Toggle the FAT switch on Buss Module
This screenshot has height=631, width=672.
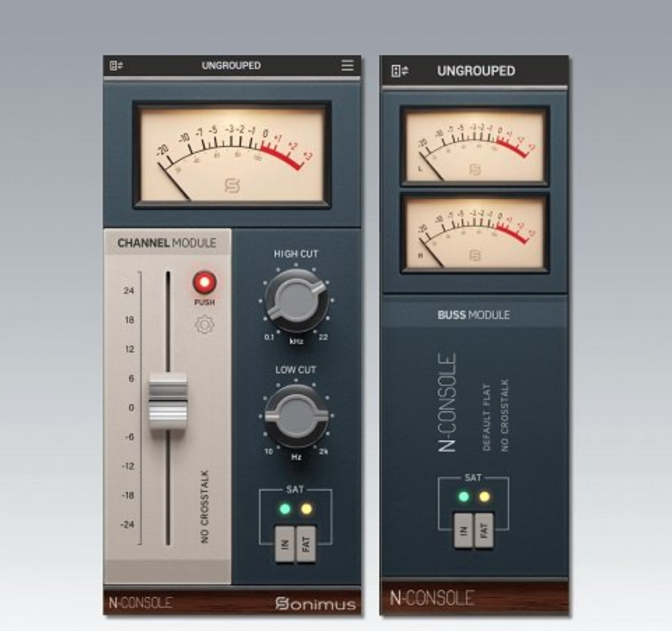click(484, 530)
